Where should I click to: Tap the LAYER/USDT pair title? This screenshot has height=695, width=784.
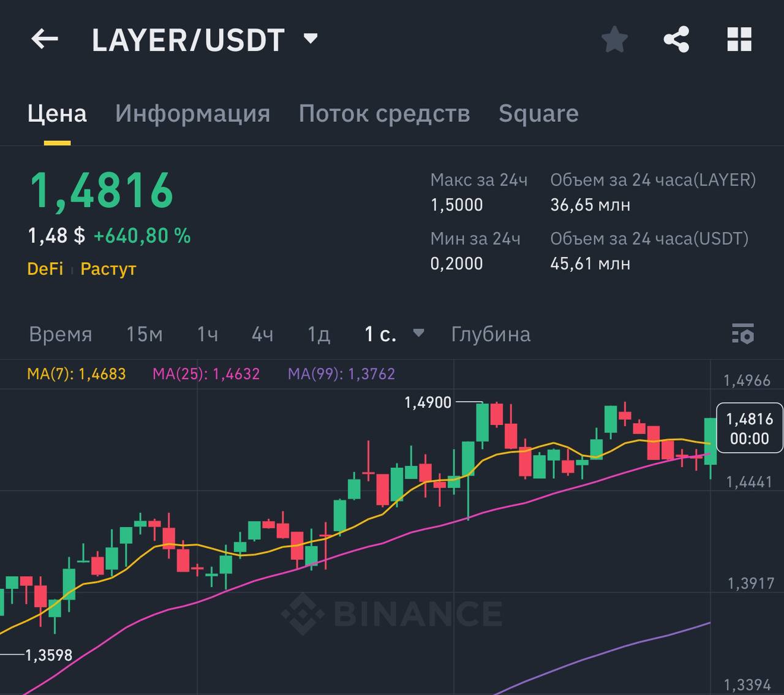(x=188, y=40)
